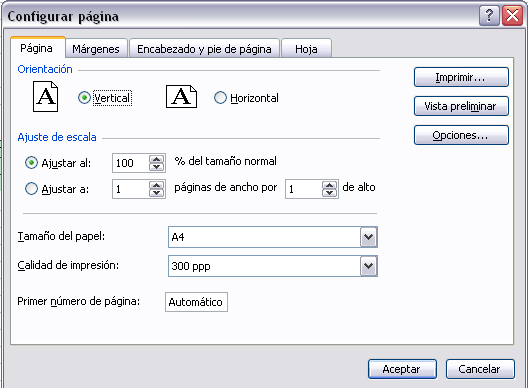Click the Imprimir... button
Screen dimensions: 528x388
coord(461,77)
